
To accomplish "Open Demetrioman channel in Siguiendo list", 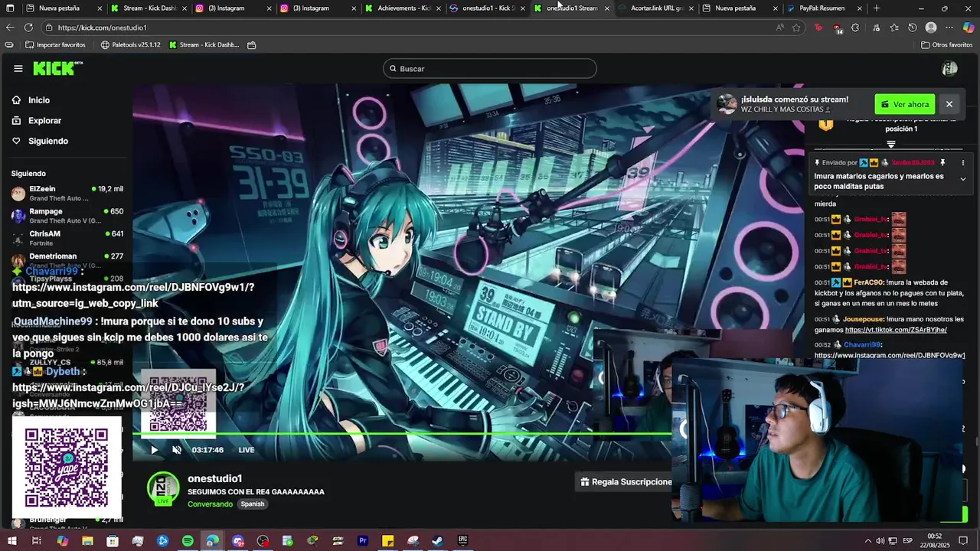I will [x=67, y=260].
